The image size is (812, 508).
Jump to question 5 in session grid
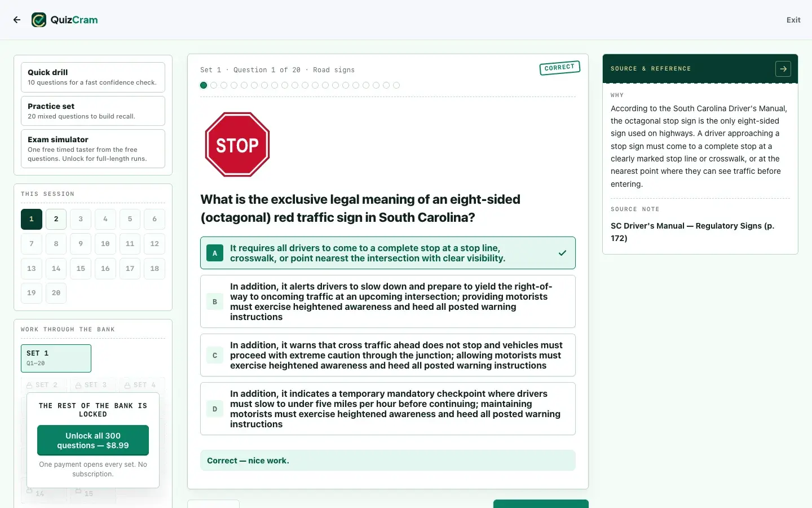130,219
